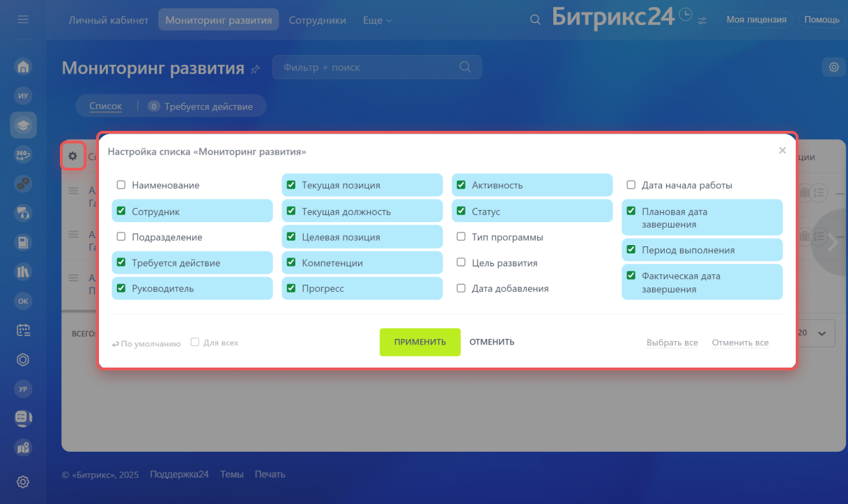Open the home icon in left sidebar

[23, 67]
